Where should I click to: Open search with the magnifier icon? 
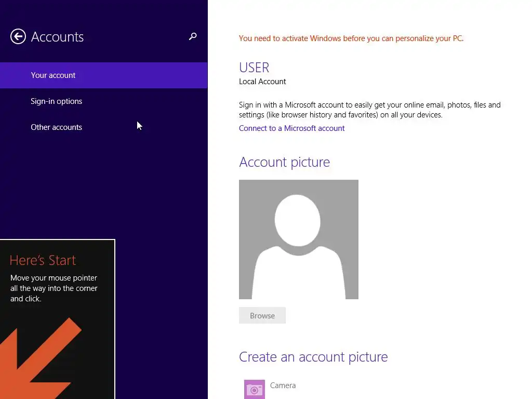[193, 36]
